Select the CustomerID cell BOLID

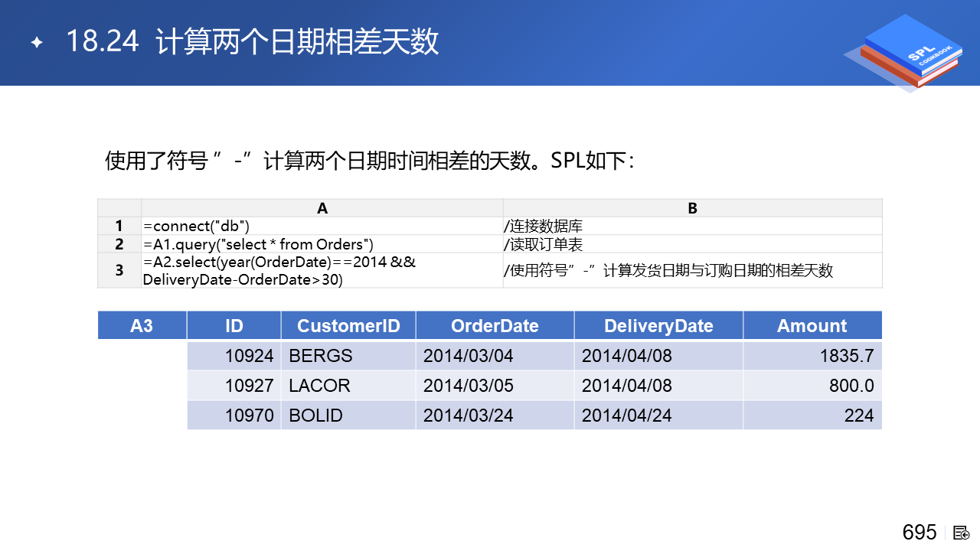(348, 416)
